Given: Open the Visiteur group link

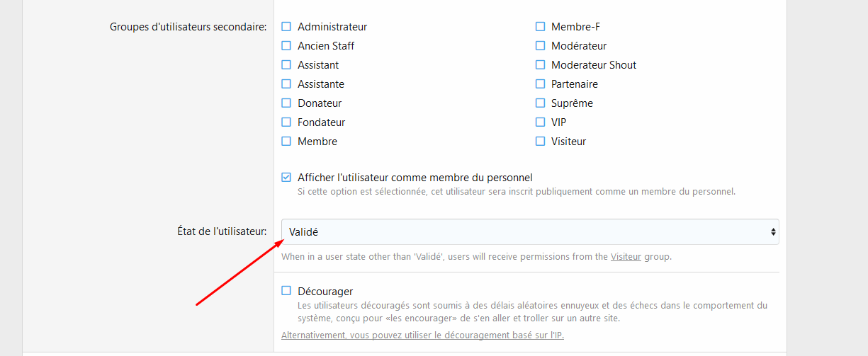Looking at the screenshot, I should click(626, 257).
